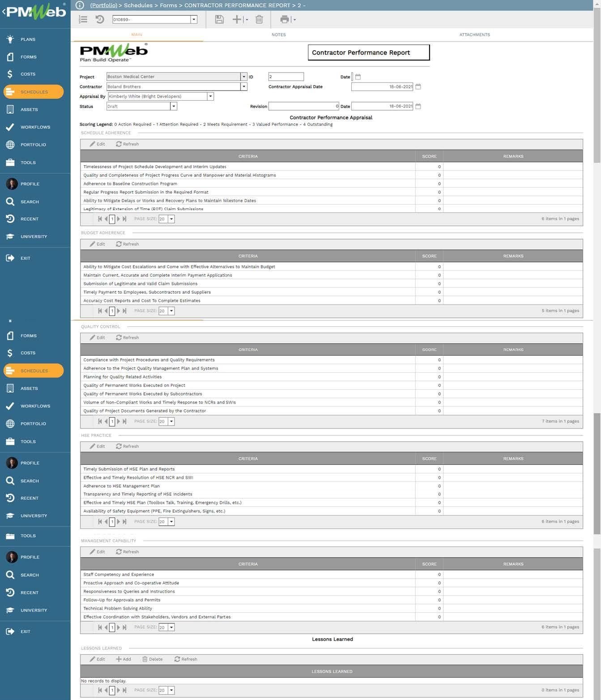Click the history toolbar icon
This screenshot has width=601, height=700.
100,19
